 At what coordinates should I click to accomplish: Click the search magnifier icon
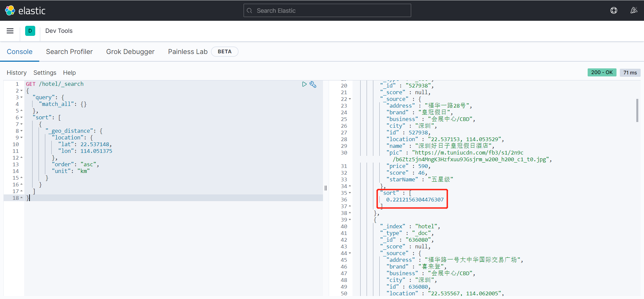click(x=250, y=11)
